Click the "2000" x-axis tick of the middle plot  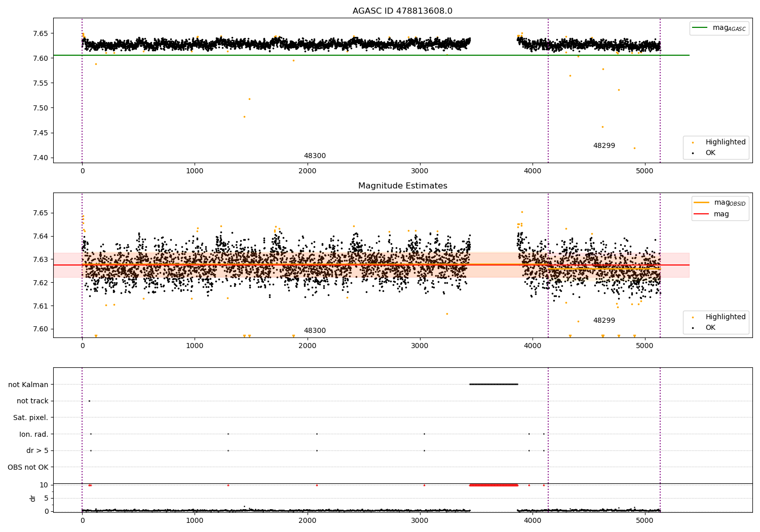click(308, 346)
